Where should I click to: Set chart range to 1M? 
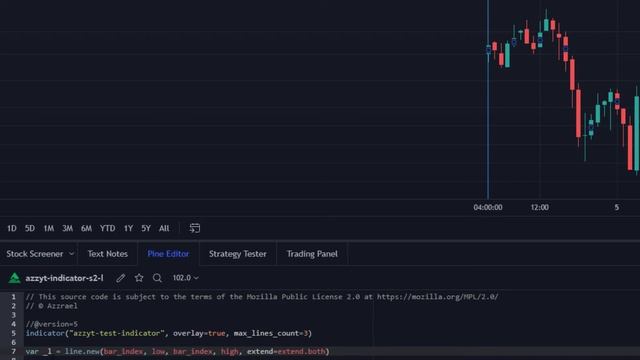point(49,228)
